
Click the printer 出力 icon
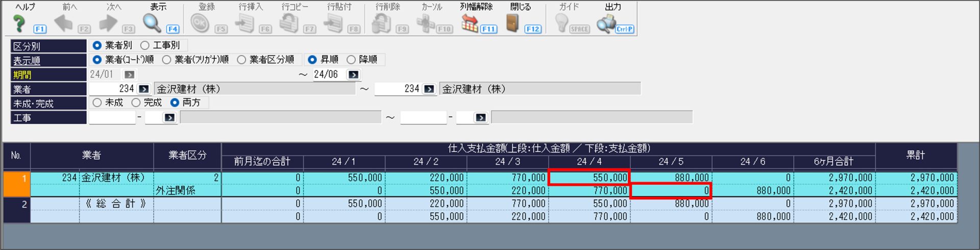click(606, 23)
